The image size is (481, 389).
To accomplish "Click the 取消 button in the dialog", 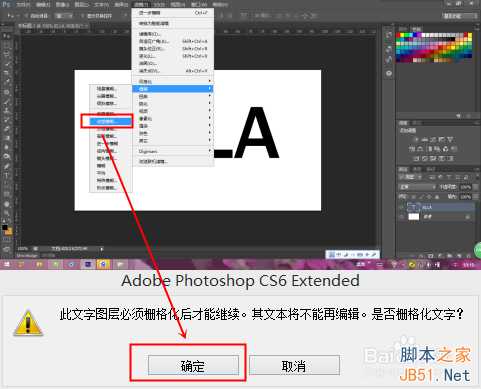I will coord(294,366).
